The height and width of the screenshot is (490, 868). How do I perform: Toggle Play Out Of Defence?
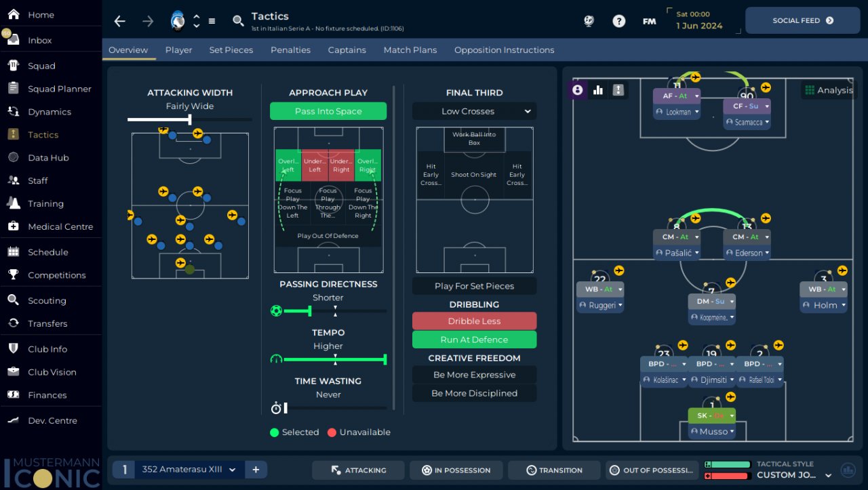(x=328, y=236)
